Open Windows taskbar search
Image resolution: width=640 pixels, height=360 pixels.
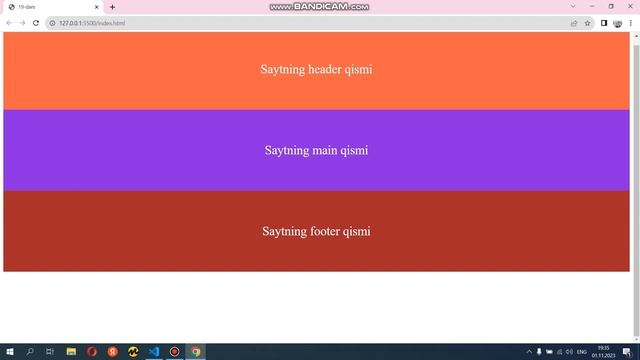coord(30,351)
